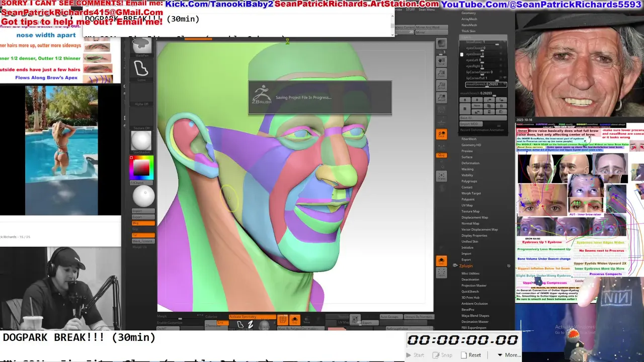This screenshot has width=644, height=362.
Task: Expand the NanoMesh subpalette
Action: coord(469,25)
